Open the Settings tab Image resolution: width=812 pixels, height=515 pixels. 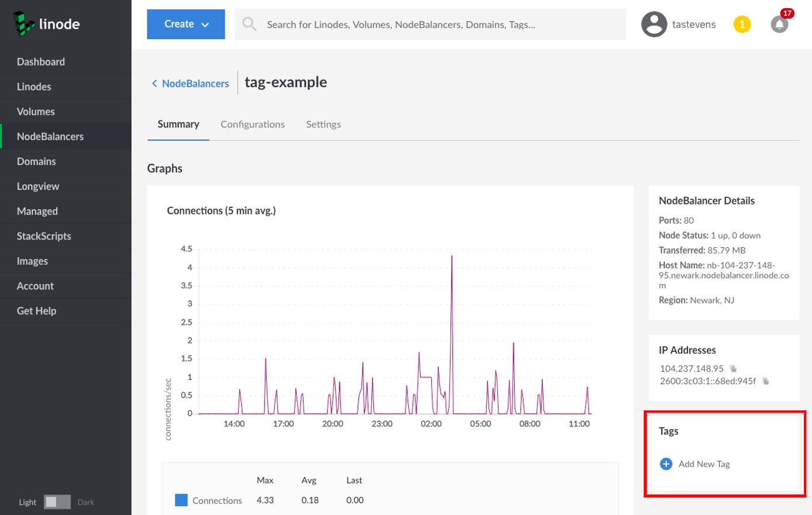point(323,124)
